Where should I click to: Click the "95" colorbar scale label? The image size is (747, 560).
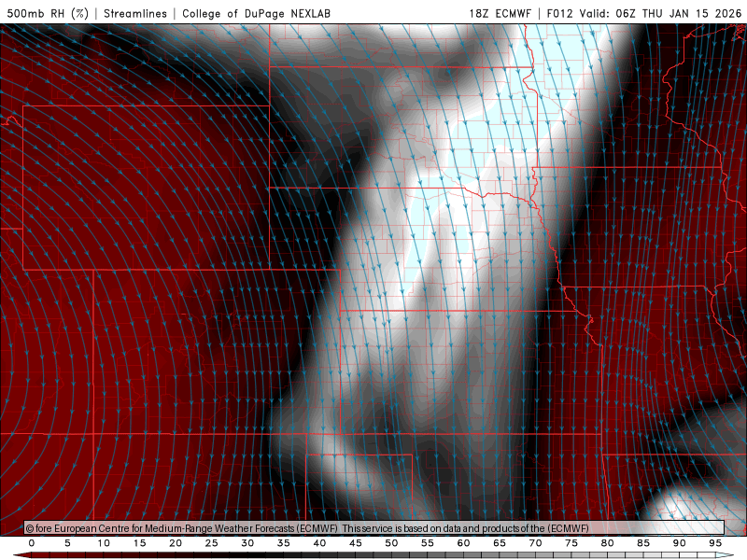(x=715, y=543)
